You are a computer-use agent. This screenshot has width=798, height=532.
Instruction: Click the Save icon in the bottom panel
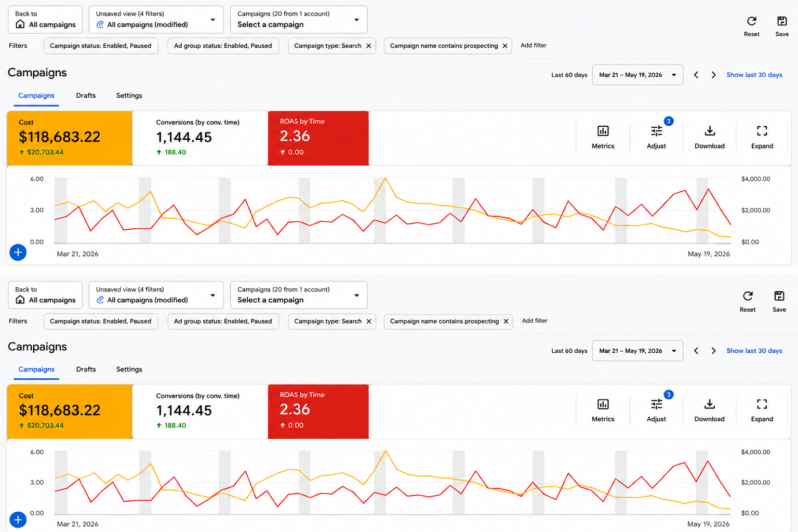click(x=779, y=296)
